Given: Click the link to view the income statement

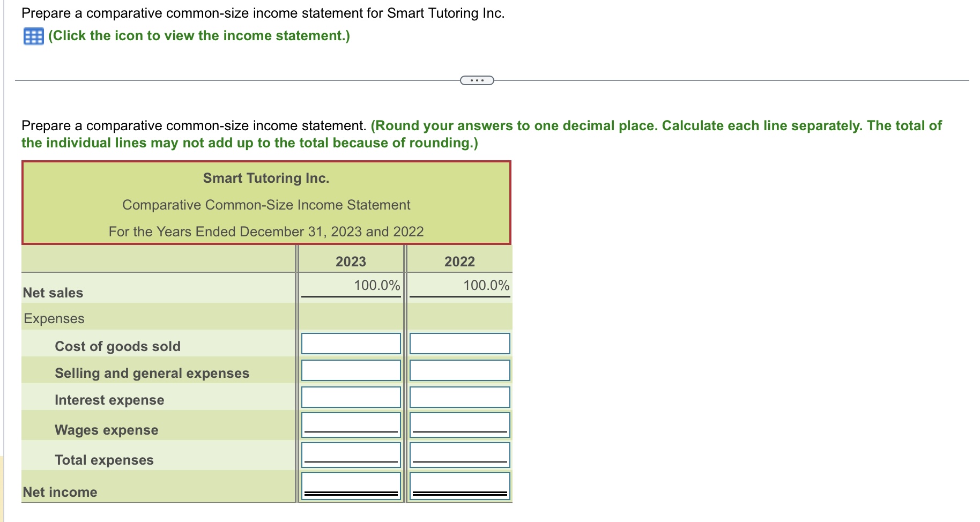Looking at the screenshot, I should pyautogui.click(x=198, y=36).
